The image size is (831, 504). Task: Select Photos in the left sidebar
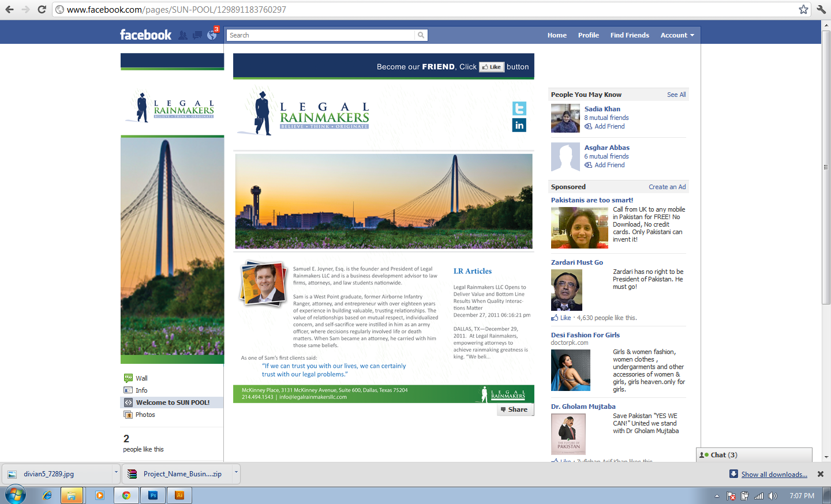click(x=145, y=415)
